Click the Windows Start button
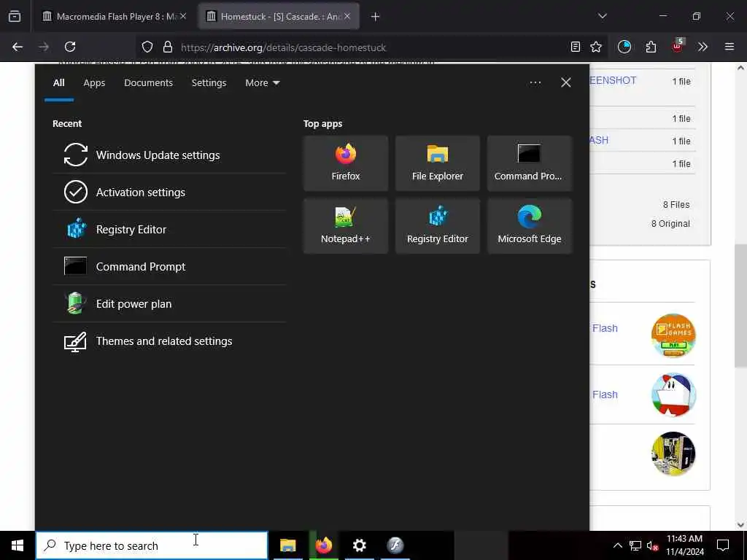The image size is (747, 560). (x=18, y=545)
